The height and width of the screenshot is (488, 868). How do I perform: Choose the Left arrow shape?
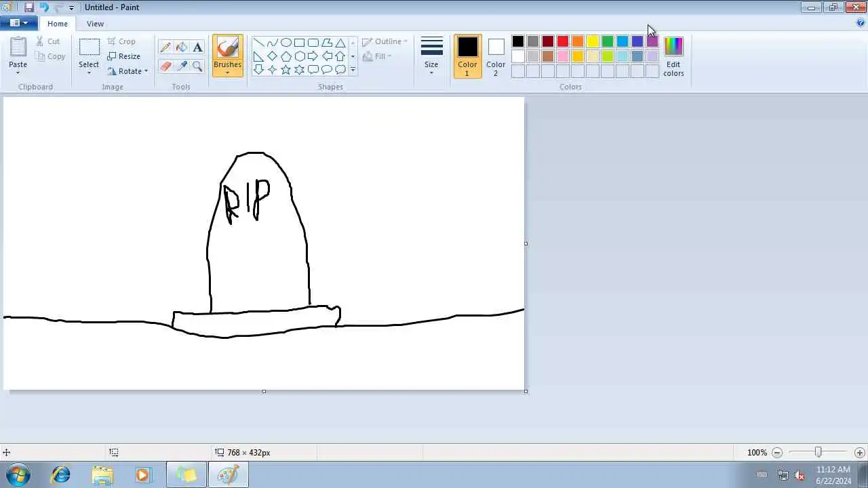[326, 56]
